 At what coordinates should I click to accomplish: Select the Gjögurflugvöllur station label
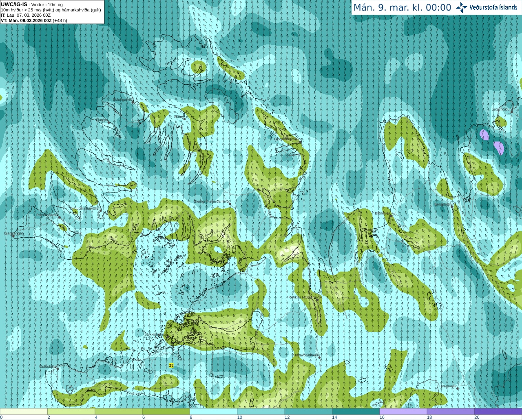pyautogui.click(x=287, y=139)
